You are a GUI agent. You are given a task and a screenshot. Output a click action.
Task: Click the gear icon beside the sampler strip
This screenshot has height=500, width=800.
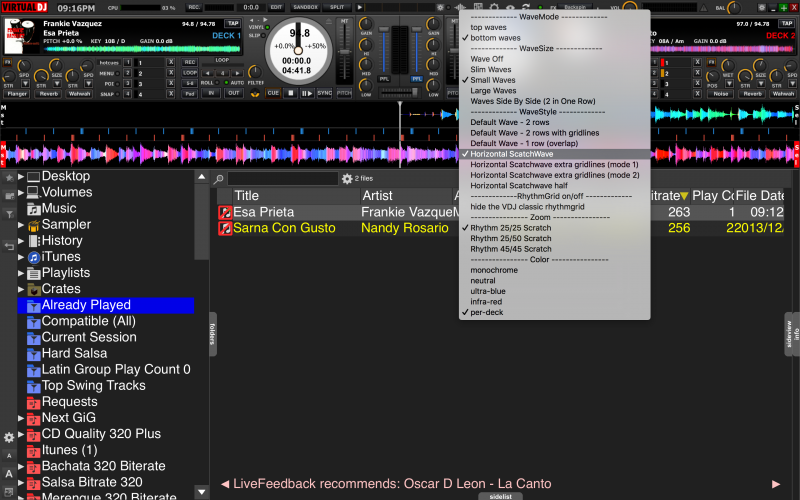click(x=440, y=8)
